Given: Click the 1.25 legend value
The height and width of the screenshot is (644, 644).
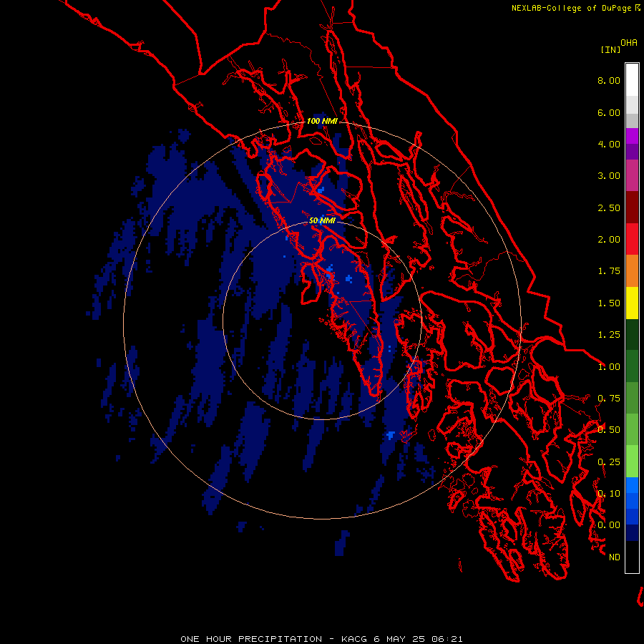Looking at the screenshot, I should pyautogui.click(x=609, y=335).
